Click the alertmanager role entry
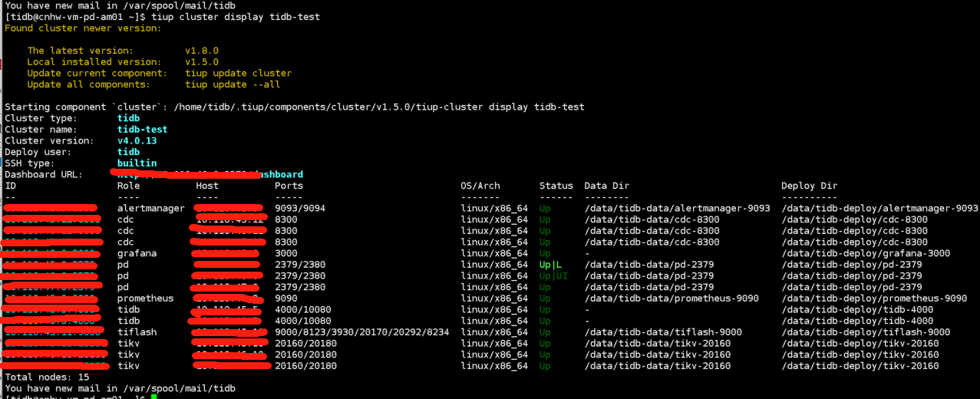The width and height of the screenshot is (980, 399). [x=150, y=209]
